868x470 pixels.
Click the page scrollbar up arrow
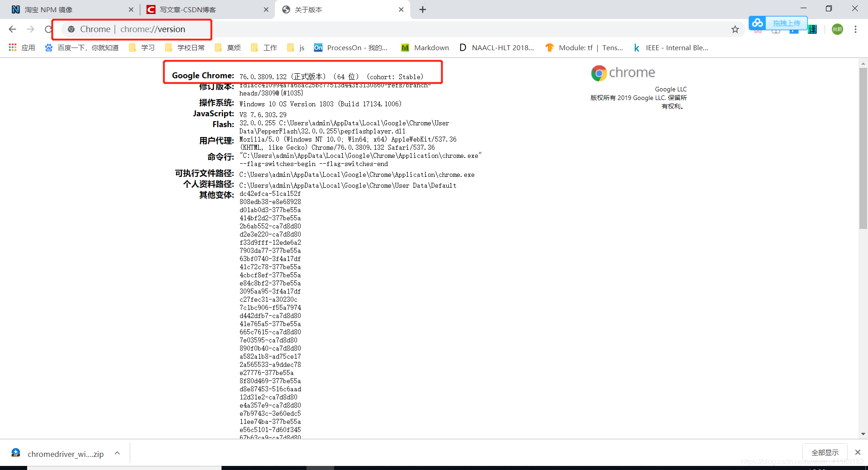click(x=863, y=64)
